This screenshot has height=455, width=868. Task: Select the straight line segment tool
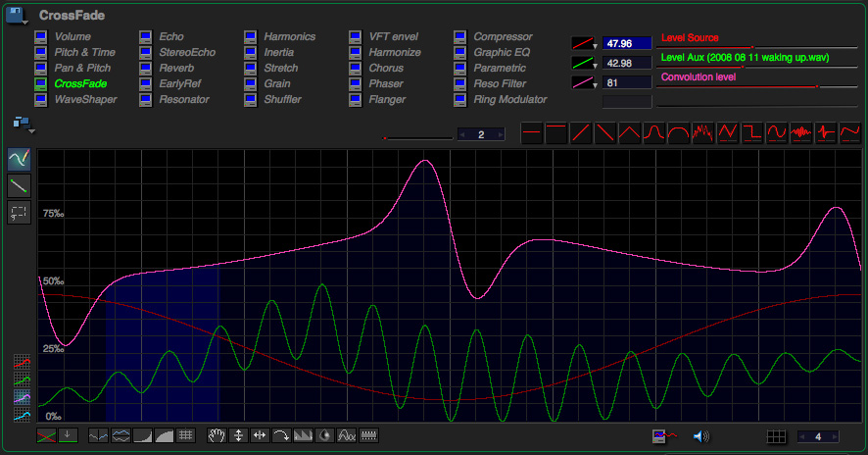pyautogui.click(x=19, y=186)
